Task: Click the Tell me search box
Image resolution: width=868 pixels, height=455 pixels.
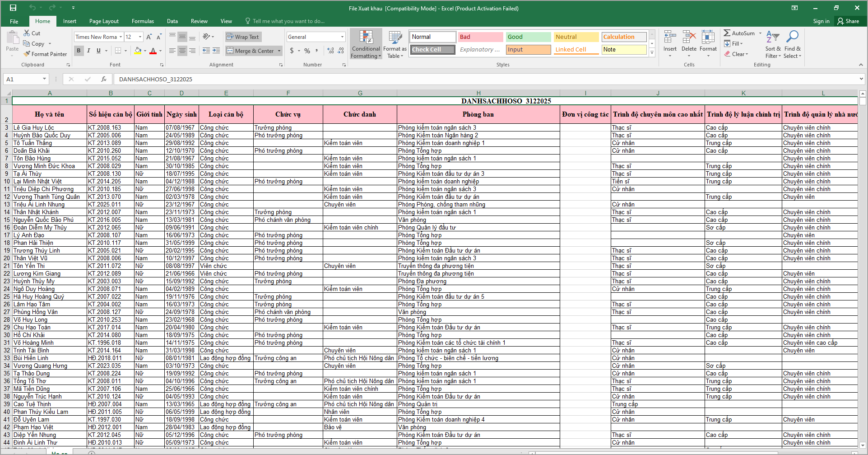Action: [288, 21]
